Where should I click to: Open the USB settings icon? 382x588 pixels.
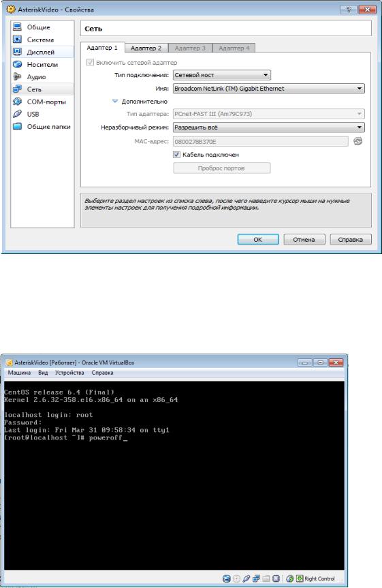(17, 114)
